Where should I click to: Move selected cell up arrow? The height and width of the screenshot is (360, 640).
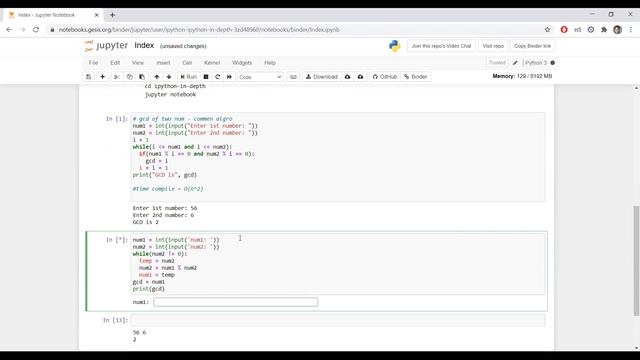[157, 77]
